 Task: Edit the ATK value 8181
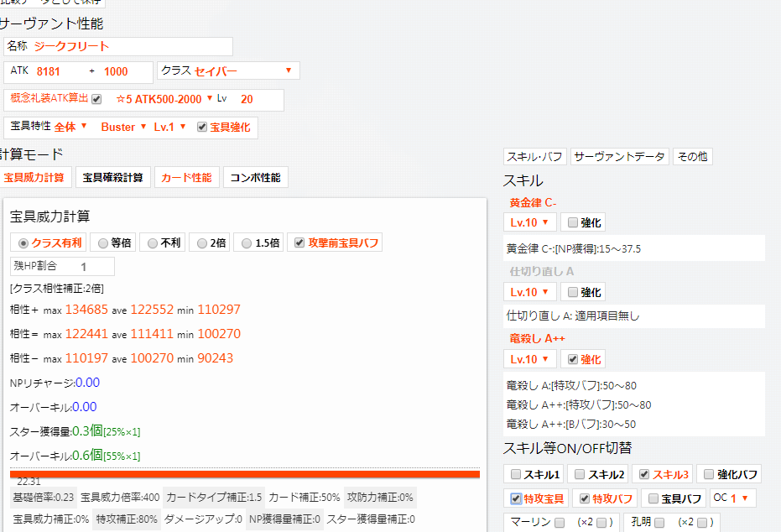pos(49,71)
